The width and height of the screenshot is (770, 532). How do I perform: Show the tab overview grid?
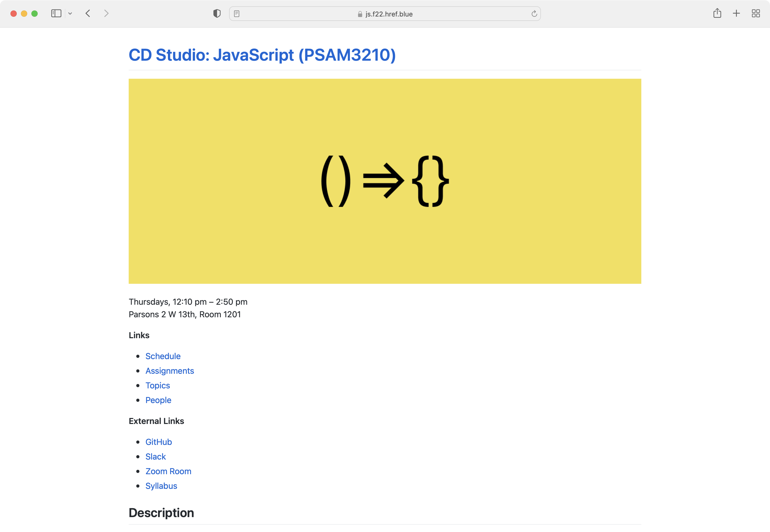756,14
